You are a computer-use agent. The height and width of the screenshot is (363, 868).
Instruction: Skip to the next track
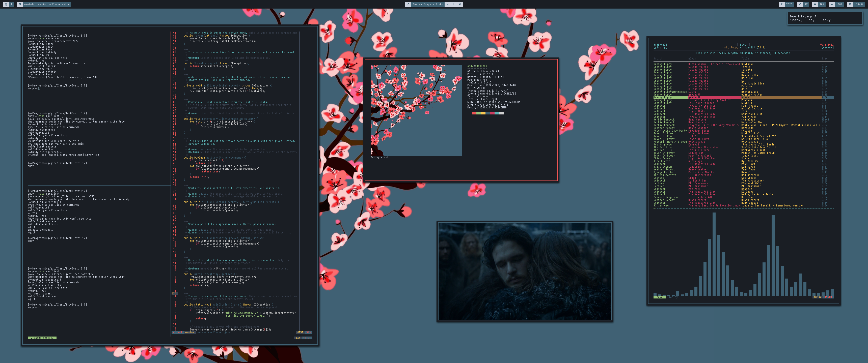(459, 4)
